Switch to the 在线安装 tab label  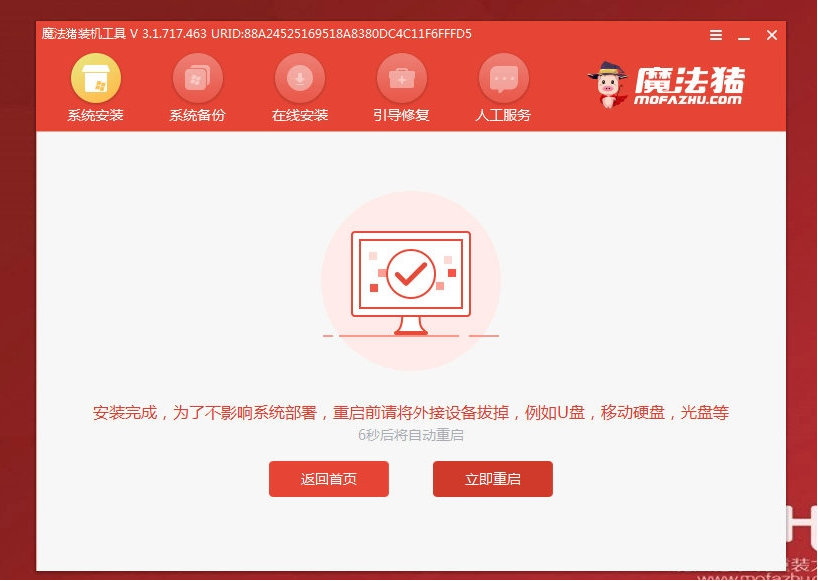[300, 115]
